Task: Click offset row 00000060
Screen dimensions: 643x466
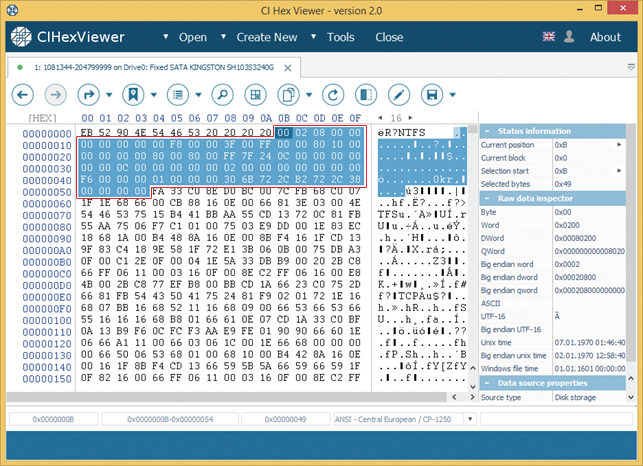Action: (x=47, y=204)
